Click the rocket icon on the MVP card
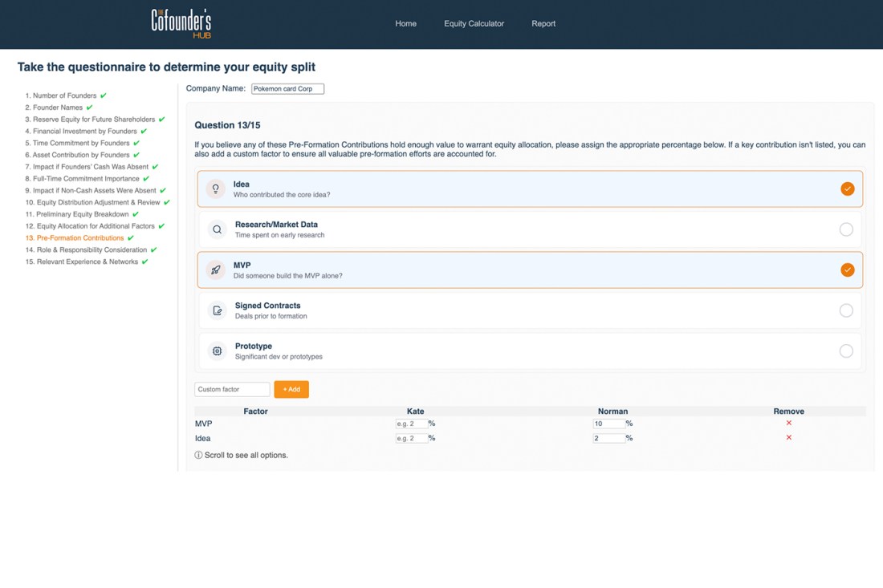 click(x=215, y=270)
